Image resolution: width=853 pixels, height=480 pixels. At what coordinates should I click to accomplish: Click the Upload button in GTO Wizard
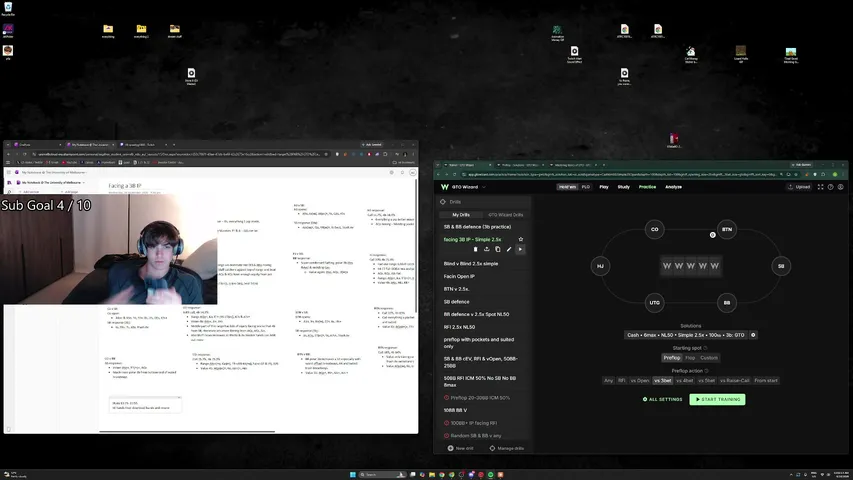pyautogui.click(x=799, y=187)
